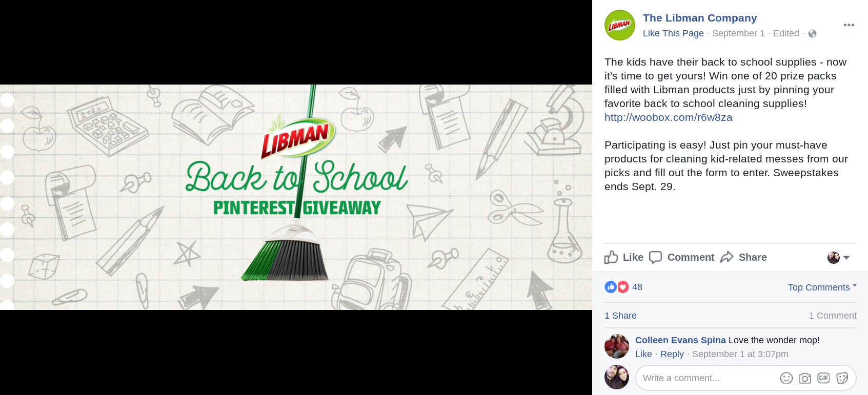Open the post options three-dot menu
Image resolution: width=868 pixels, height=395 pixels.
(x=849, y=25)
